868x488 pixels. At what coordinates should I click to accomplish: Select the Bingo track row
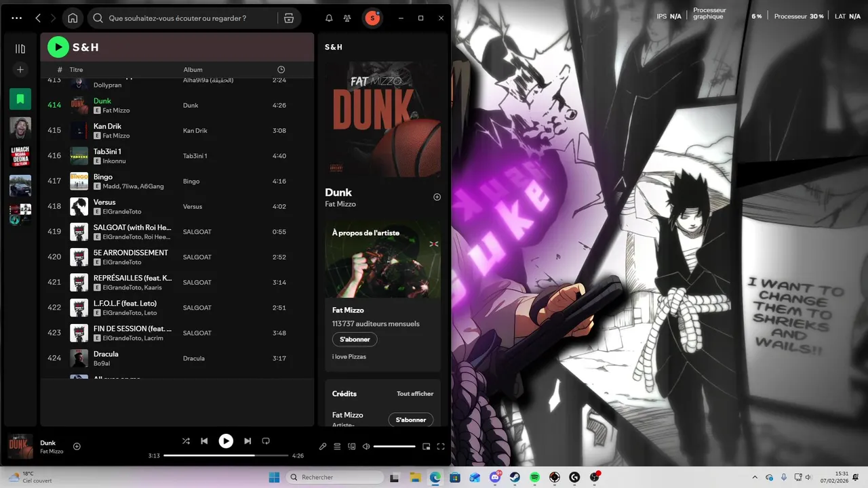point(177,181)
